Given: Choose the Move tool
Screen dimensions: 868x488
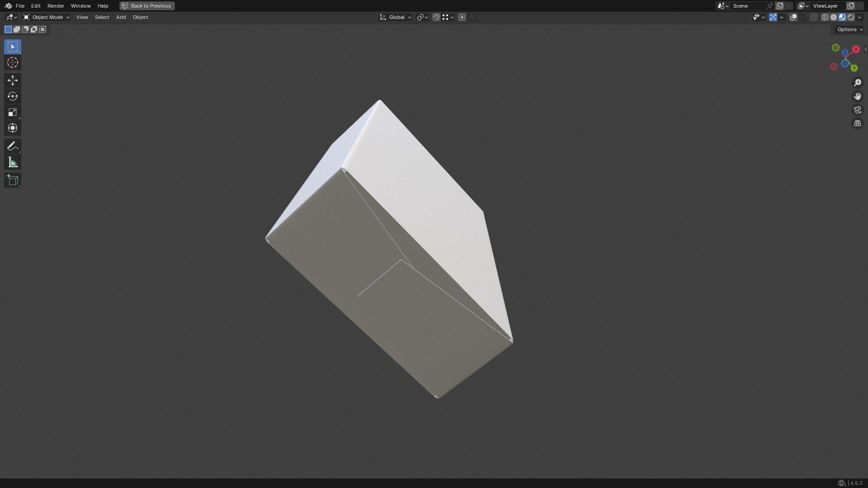Looking at the screenshot, I should coord(12,80).
